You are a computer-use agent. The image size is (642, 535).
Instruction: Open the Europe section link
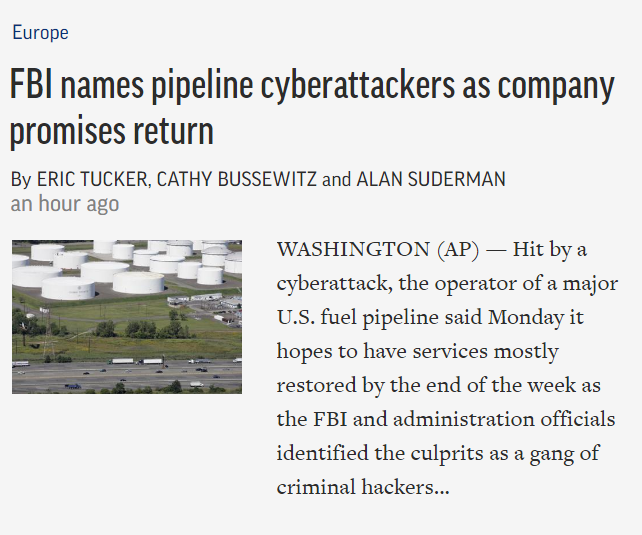(40, 32)
